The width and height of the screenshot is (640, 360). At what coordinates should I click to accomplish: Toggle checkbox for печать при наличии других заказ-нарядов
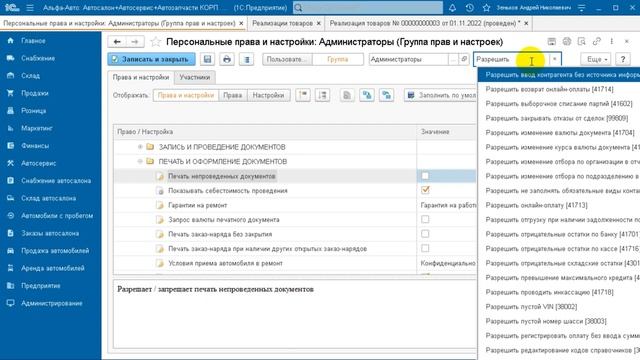click(425, 249)
